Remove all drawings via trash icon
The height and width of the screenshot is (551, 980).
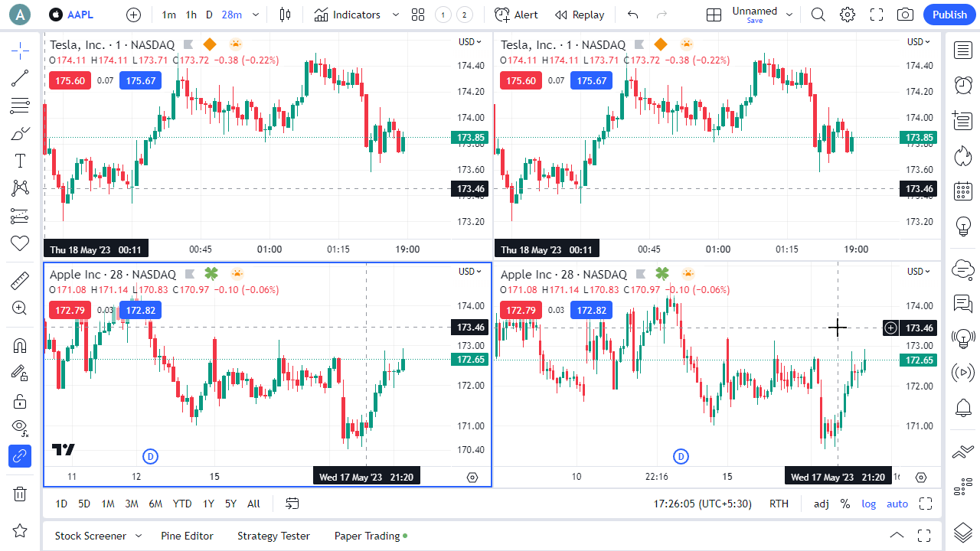20,494
